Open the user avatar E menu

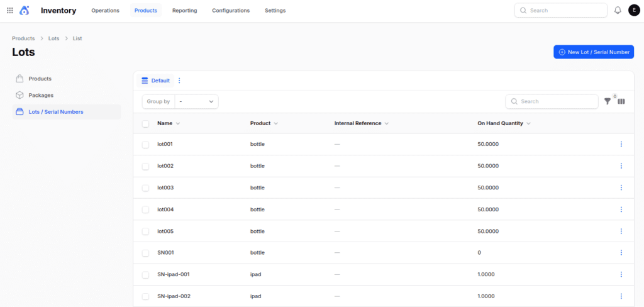(x=634, y=10)
